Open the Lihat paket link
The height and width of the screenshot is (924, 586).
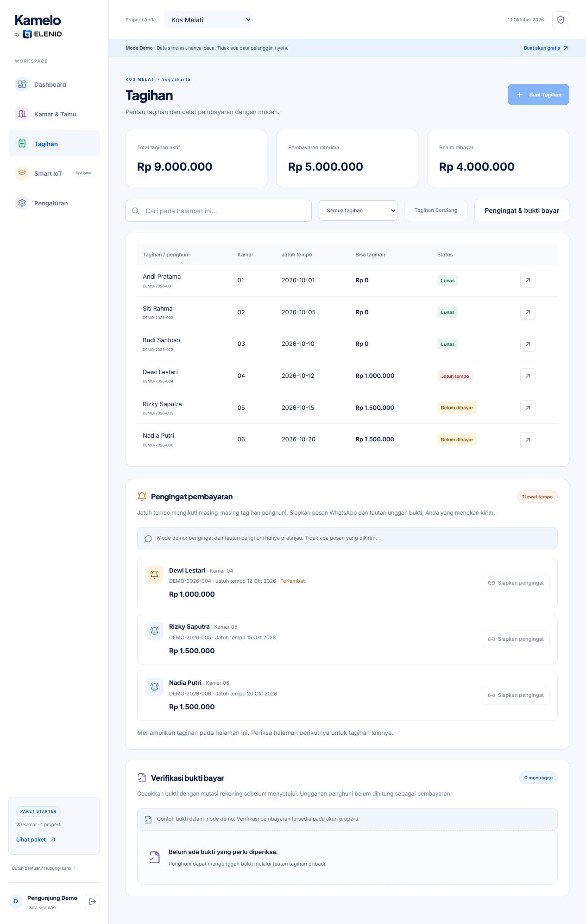pyautogui.click(x=36, y=840)
